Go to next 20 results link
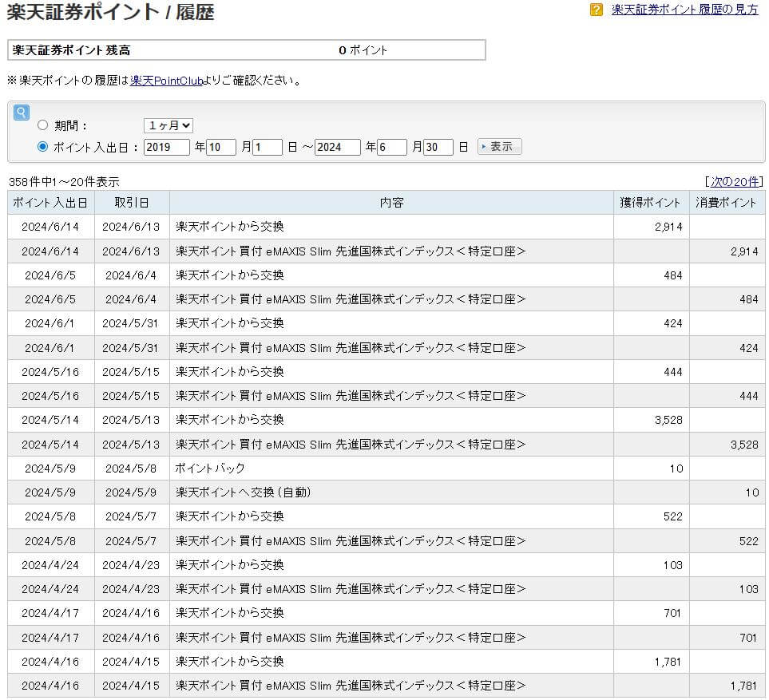This screenshot has height=700, width=769. click(734, 181)
